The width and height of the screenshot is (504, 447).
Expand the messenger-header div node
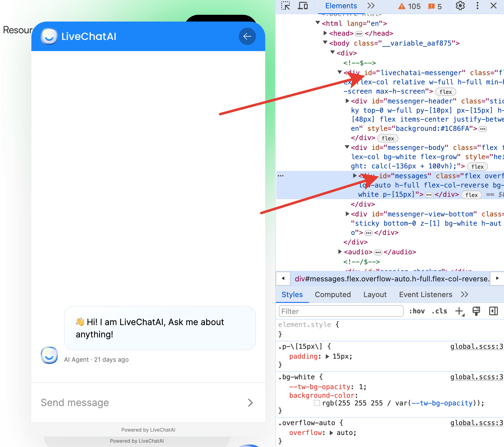click(348, 101)
